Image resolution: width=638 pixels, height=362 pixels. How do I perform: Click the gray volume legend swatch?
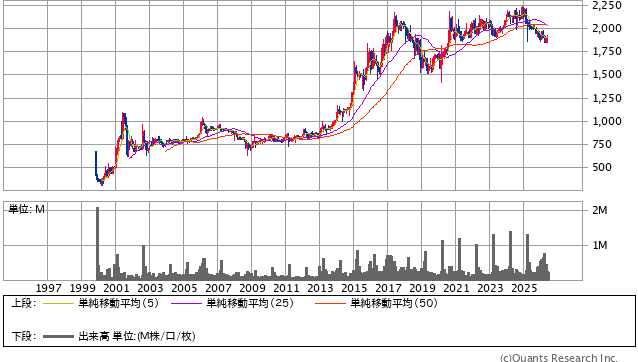click(58, 336)
